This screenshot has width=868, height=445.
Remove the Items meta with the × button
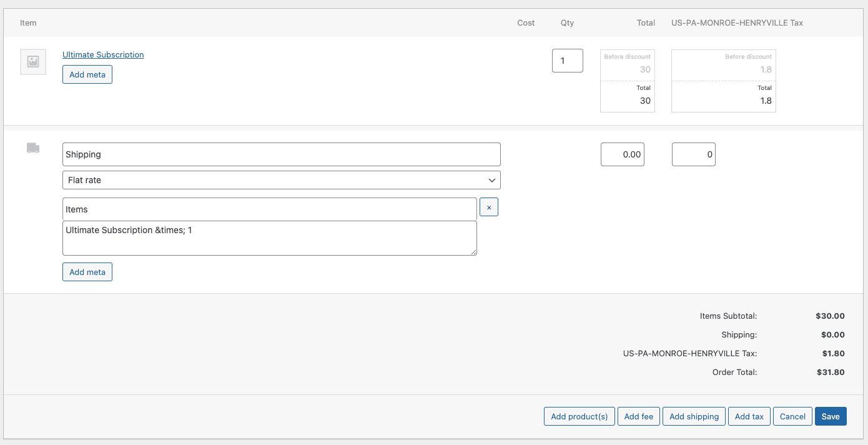click(x=489, y=207)
